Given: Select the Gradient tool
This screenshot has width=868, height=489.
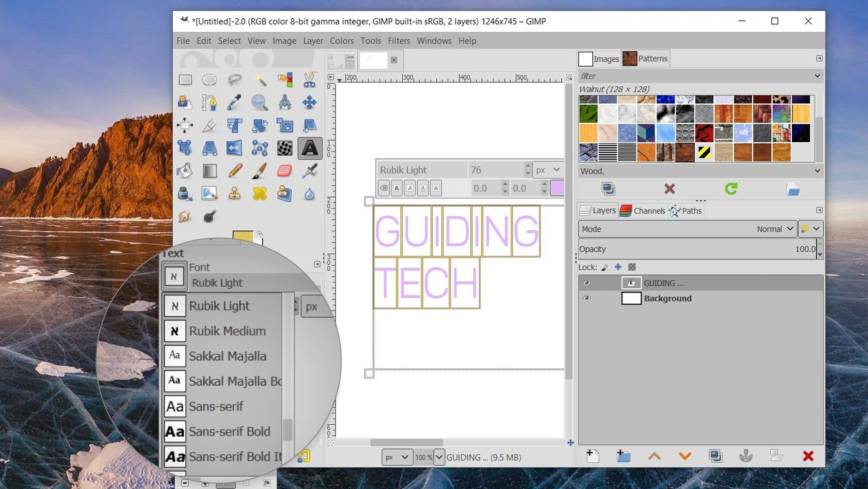Looking at the screenshot, I should coord(210,170).
